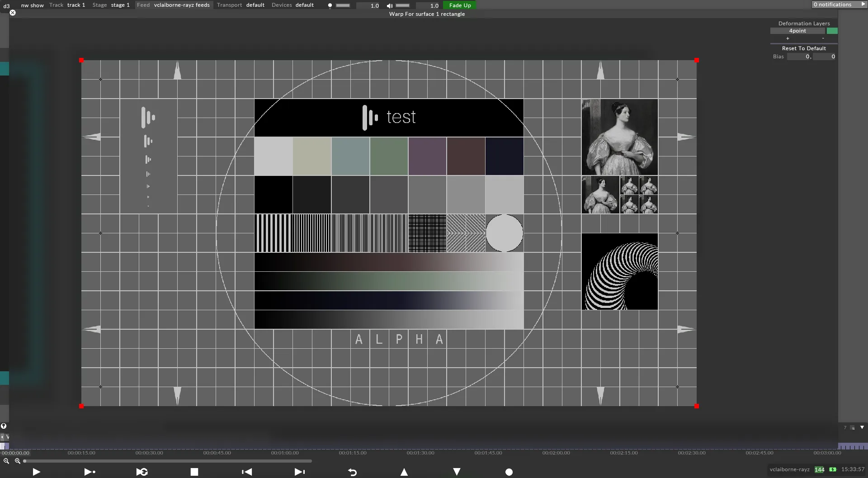The width and height of the screenshot is (868, 478).
Task: Toggle the loop section playback icon
Action: [x=142, y=472]
